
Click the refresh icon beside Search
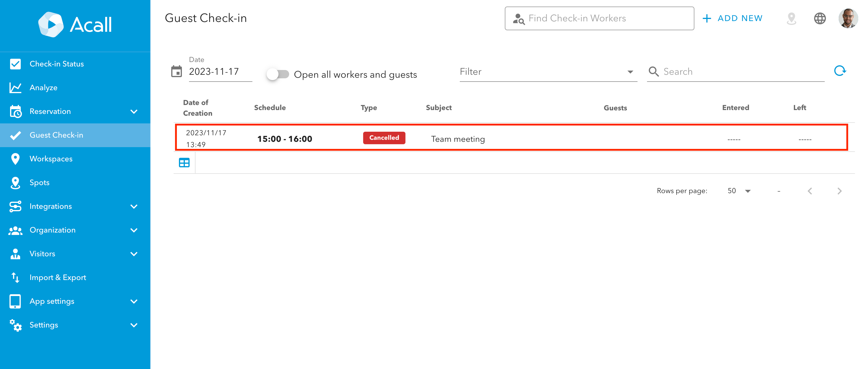(x=840, y=71)
